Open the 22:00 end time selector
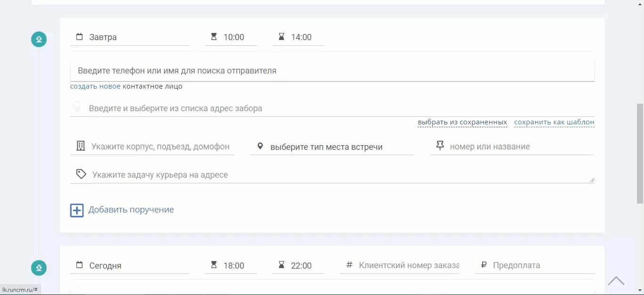 click(x=298, y=265)
